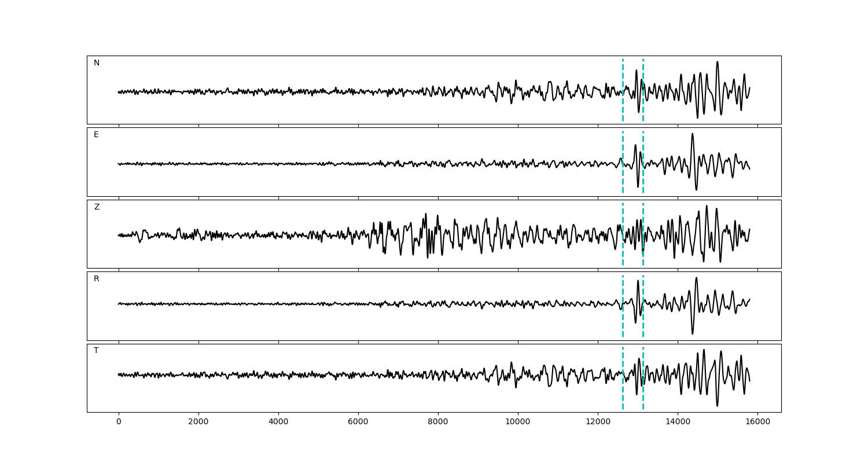Select the T label in the bottom panel
Image resolution: width=868 pixels, height=463 pixels.
point(96,351)
